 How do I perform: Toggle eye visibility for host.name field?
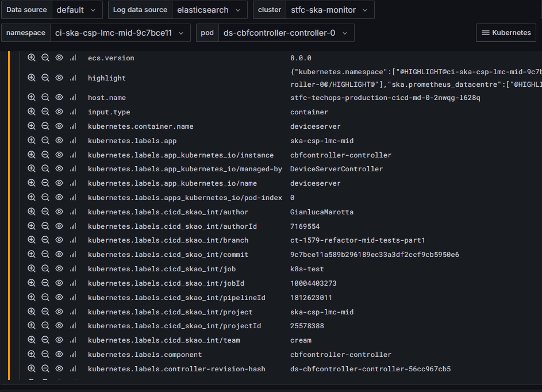click(59, 98)
